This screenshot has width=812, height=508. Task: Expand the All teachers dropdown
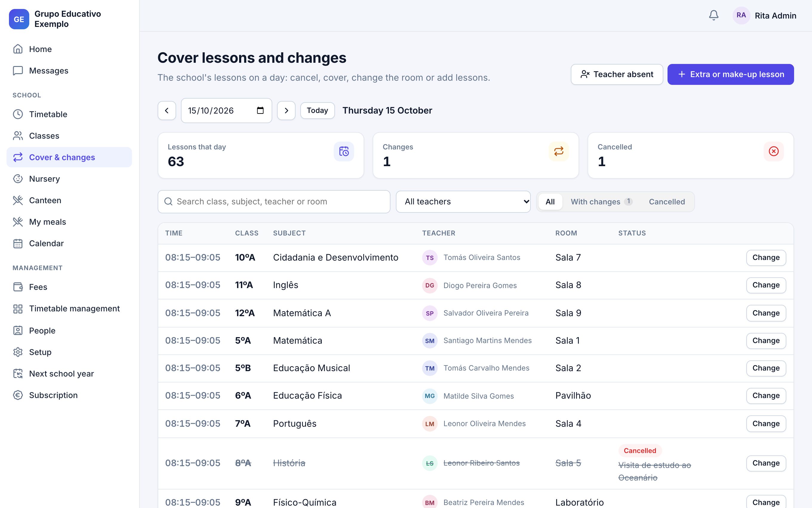(x=463, y=202)
